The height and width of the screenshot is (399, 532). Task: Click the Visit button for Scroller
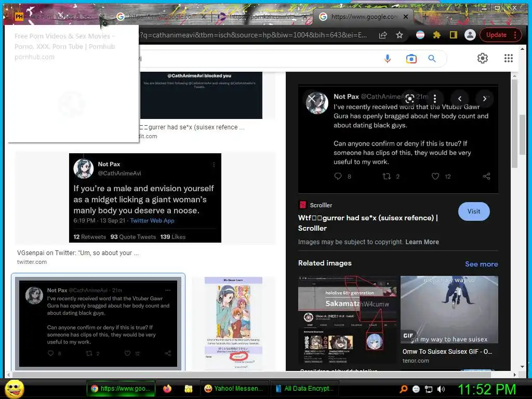[x=474, y=211]
